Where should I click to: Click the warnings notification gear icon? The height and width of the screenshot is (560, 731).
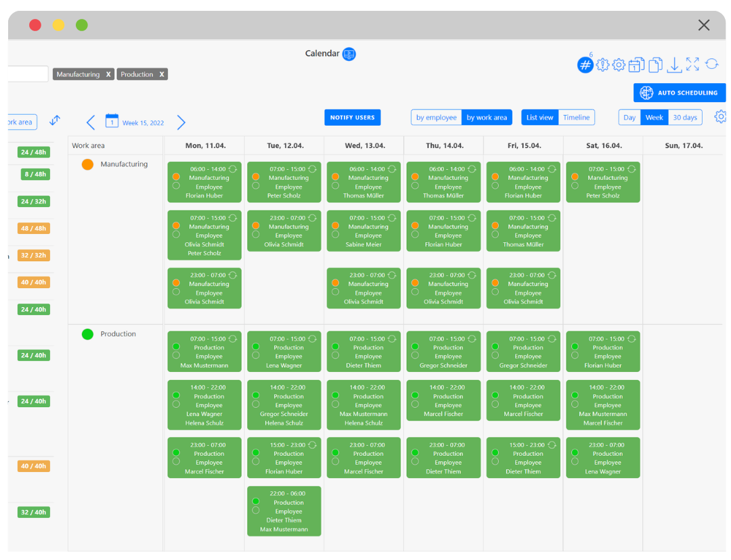(602, 65)
